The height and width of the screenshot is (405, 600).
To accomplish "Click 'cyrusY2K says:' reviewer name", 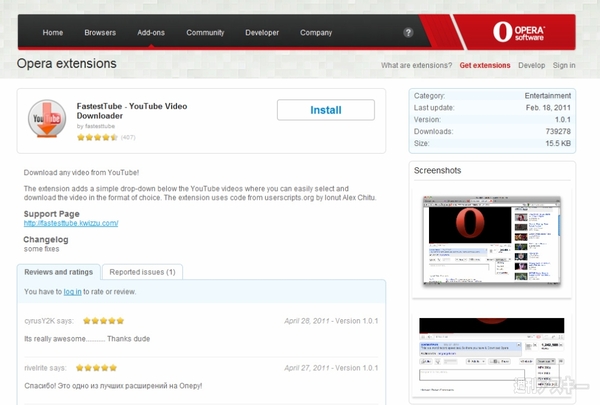I will [49, 321].
